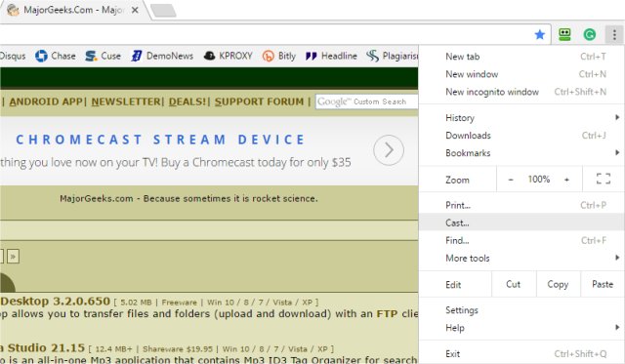Viewport: 625px width, 364px height.
Task: Click the MajorGeeks tab favicon
Action: [x=13, y=10]
